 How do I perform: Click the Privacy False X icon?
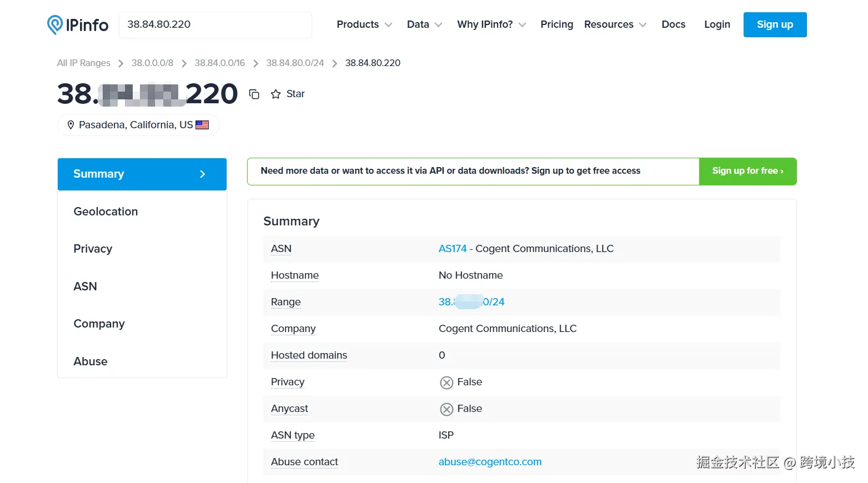446,383
